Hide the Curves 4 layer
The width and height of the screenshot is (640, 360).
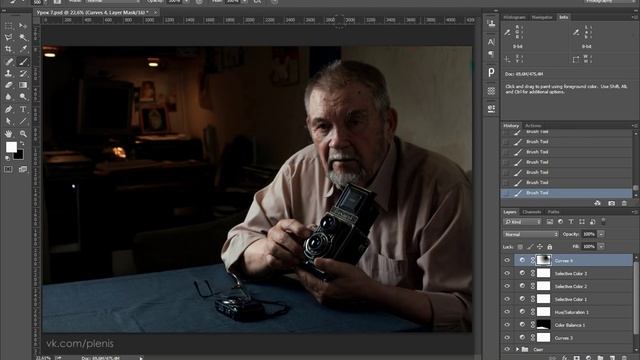click(507, 260)
